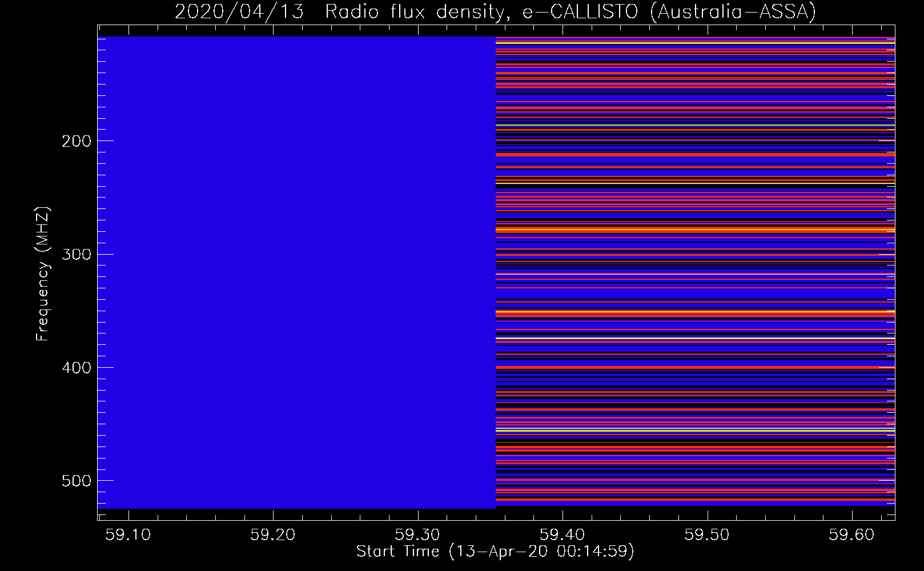Click the solid blue data block in spectrogram
Viewport: 924px width, 571px height.
point(296,272)
